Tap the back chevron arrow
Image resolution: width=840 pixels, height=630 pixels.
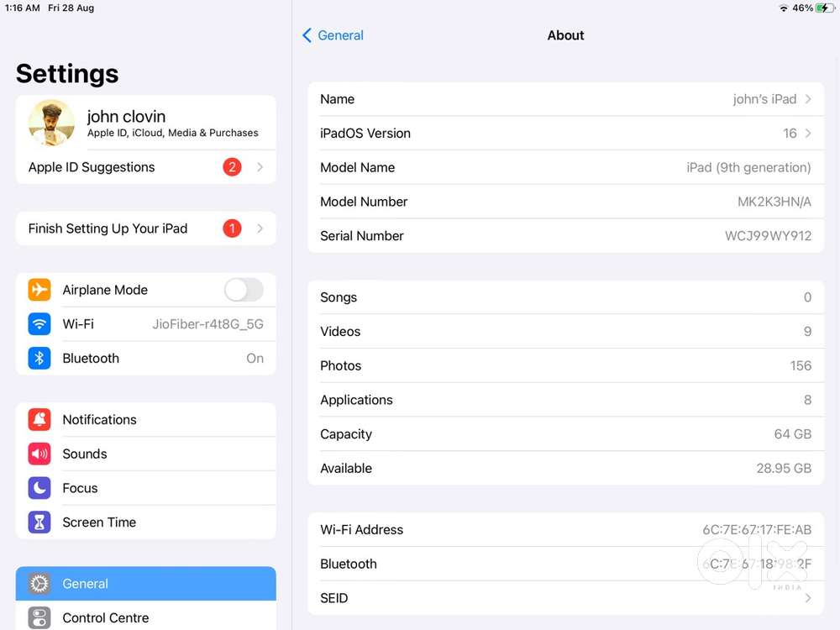(307, 35)
